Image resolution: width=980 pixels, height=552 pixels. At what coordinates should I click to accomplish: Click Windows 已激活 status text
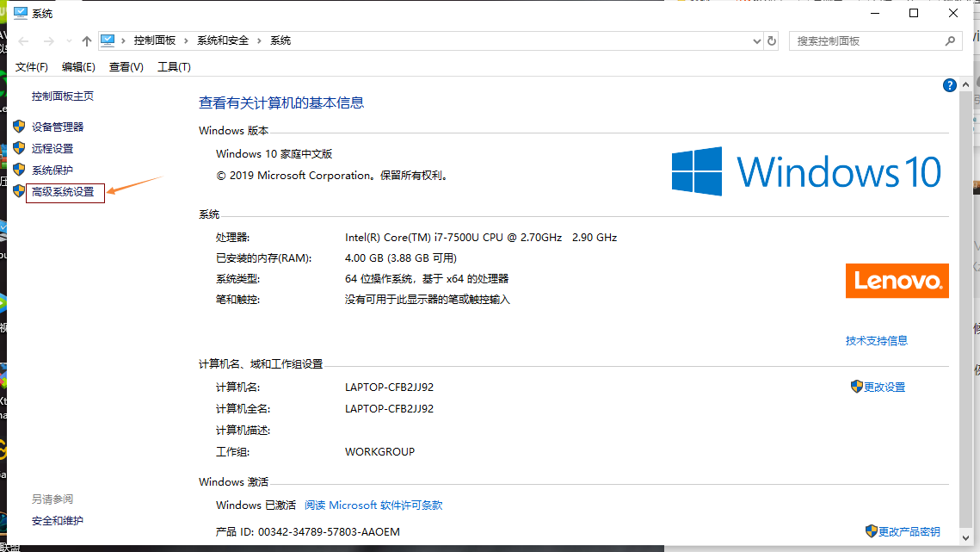point(256,505)
